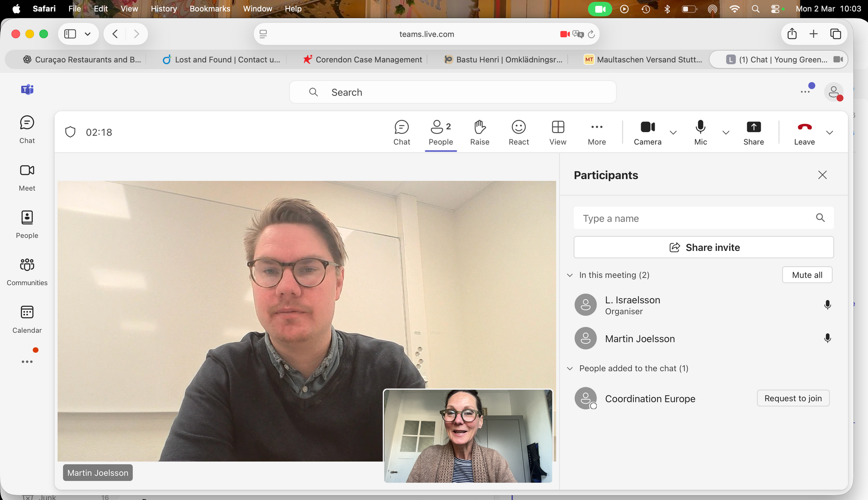Open the View layout options

[558, 132]
